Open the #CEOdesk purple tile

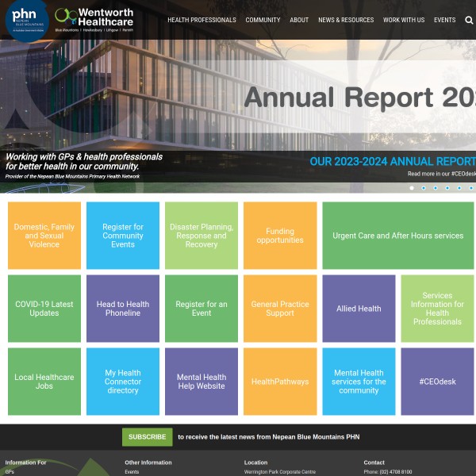tap(437, 382)
